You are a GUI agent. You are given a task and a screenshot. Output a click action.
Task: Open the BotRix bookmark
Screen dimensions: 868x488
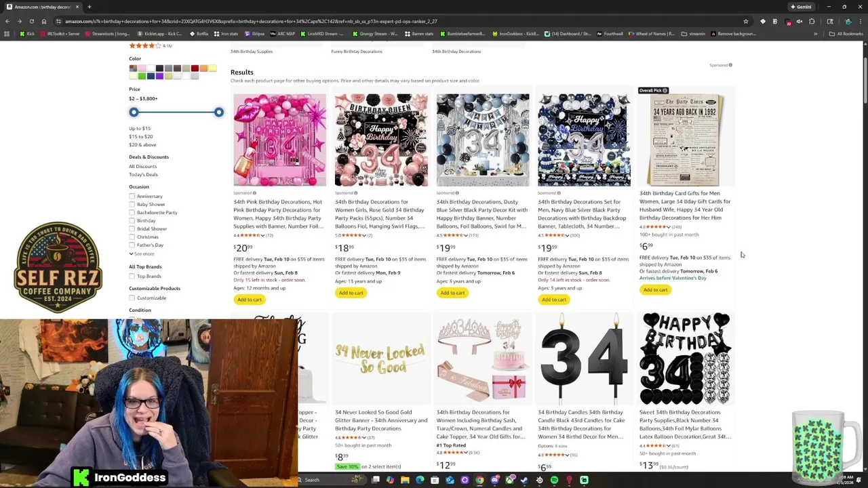tap(198, 33)
